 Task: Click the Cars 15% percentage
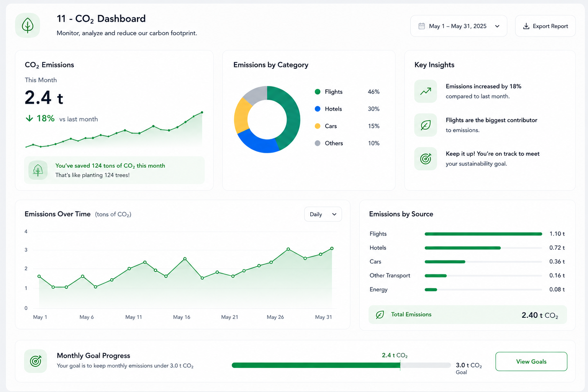click(373, 126)
